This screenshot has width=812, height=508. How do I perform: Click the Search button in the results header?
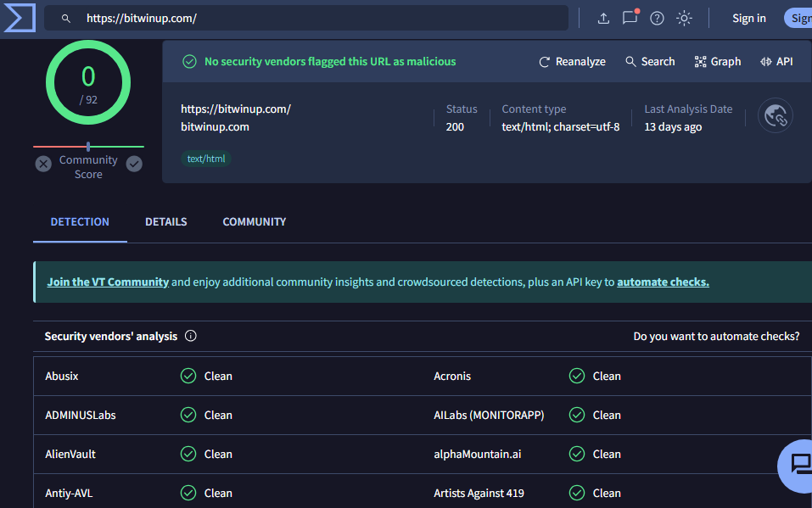pyautogui.click(x=650, y=62)
